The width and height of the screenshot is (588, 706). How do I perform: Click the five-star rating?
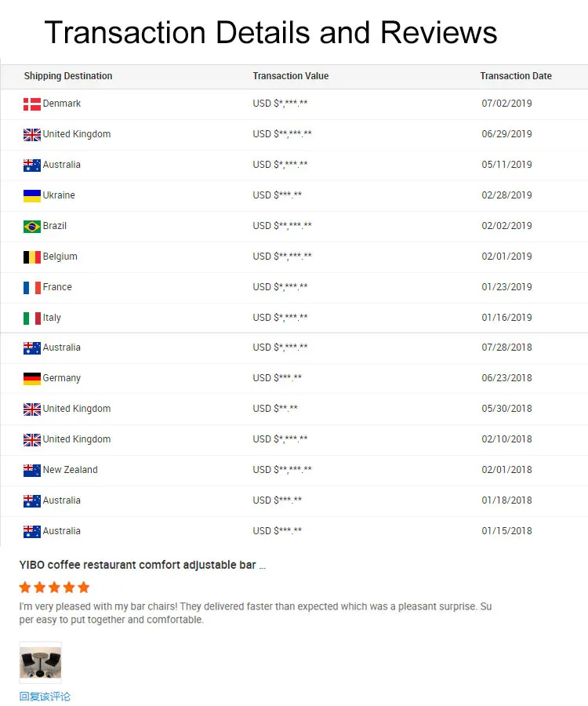coord(55,588)
